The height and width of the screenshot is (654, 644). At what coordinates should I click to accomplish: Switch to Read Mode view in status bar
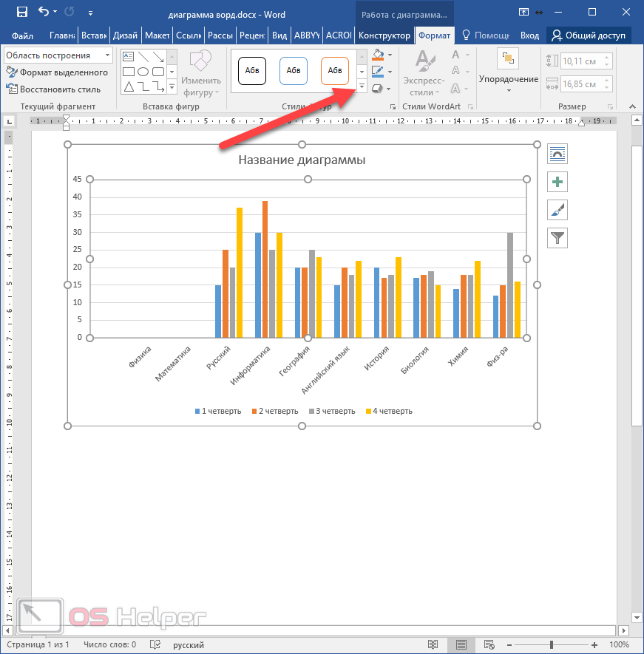click(x=433, y=644)
